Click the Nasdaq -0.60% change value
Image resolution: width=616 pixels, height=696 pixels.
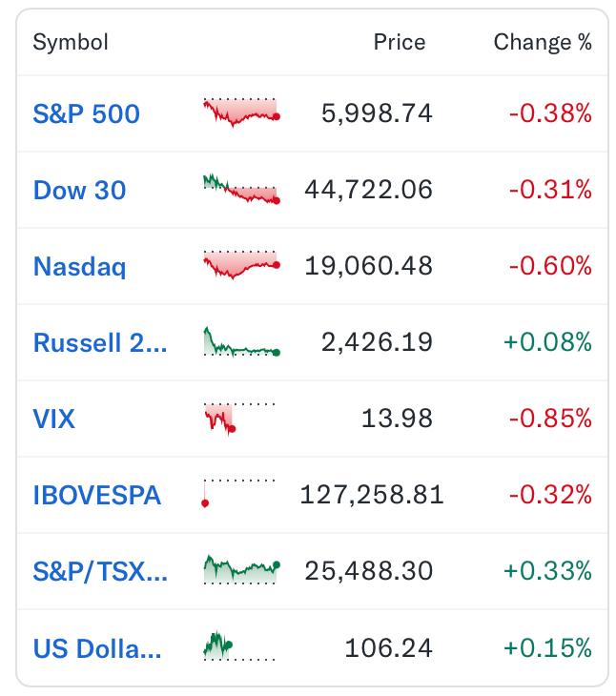point(550,266)
